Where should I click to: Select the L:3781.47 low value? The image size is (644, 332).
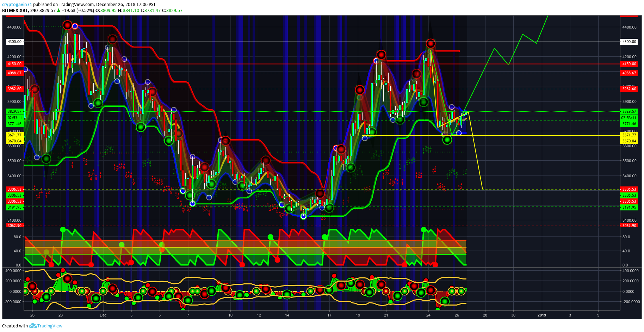[150, 11]
